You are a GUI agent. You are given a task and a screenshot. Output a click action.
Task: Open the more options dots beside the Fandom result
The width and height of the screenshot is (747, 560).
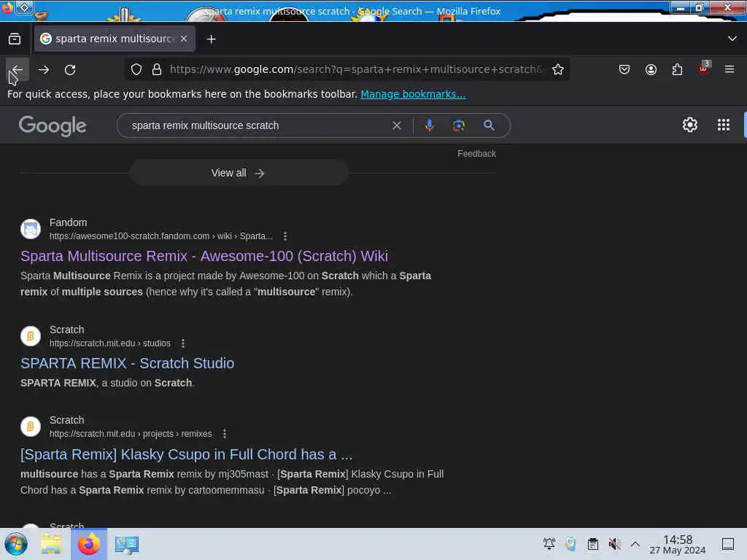coord(285,236)
